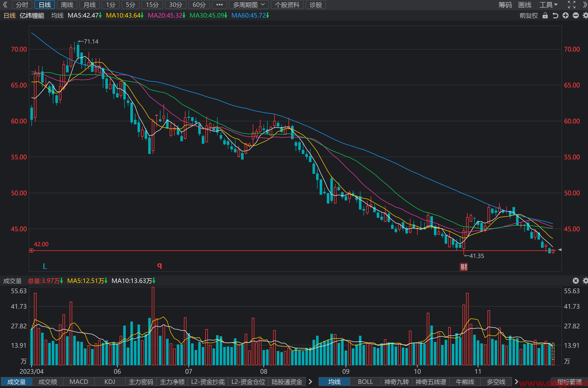The image size is (588, 388).
Task: Open 个股资料 stock information
Action: tap(287, 5)
